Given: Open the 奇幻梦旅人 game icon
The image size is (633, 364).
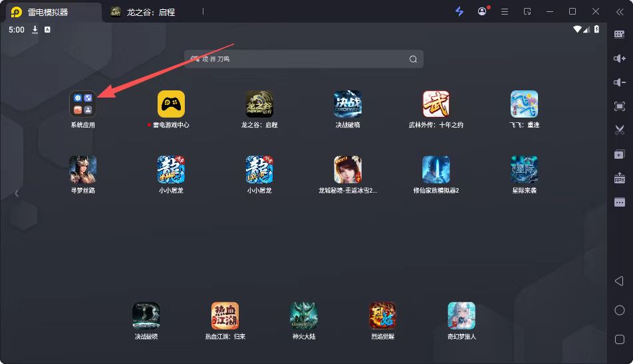Looking at the screenshot, I should (461, 316).
